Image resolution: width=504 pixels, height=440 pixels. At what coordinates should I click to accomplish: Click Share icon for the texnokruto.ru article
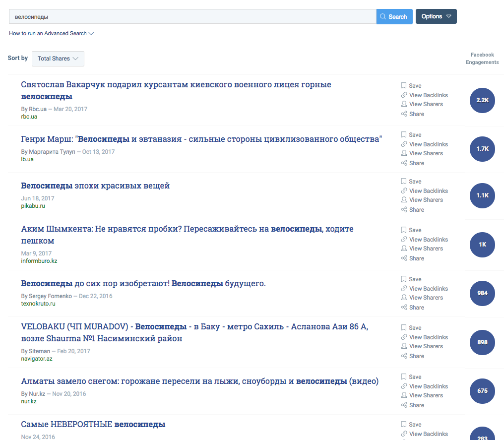click(x=404, y=307)
